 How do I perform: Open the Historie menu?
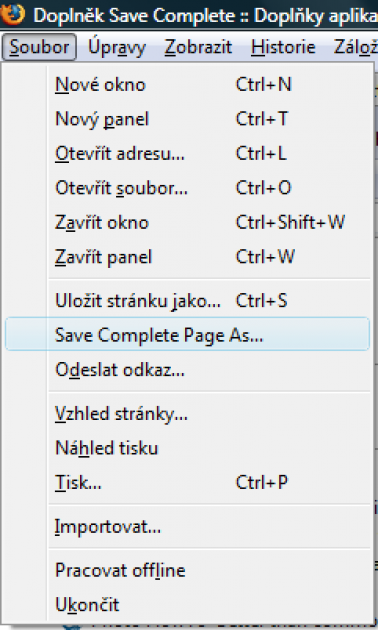[x=284, y=47]
